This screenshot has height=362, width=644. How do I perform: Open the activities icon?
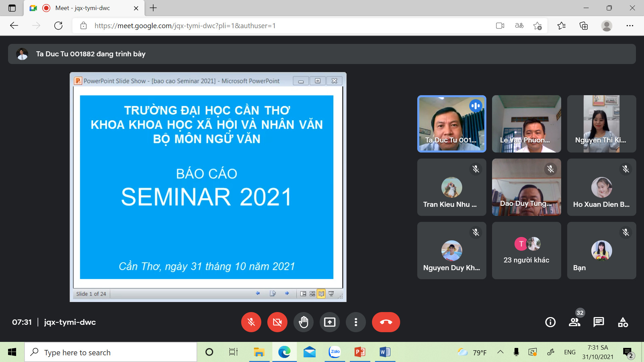pos(623,322)
